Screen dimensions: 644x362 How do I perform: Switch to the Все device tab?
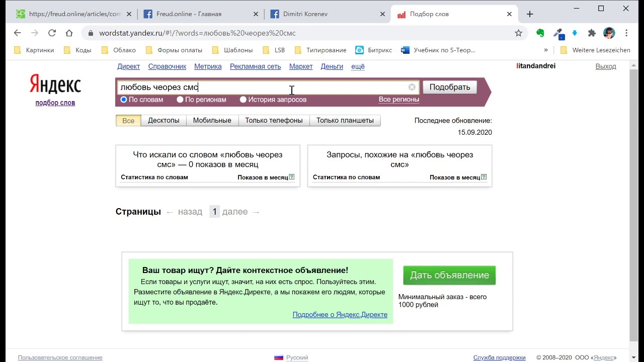click(x=128, y=121)
